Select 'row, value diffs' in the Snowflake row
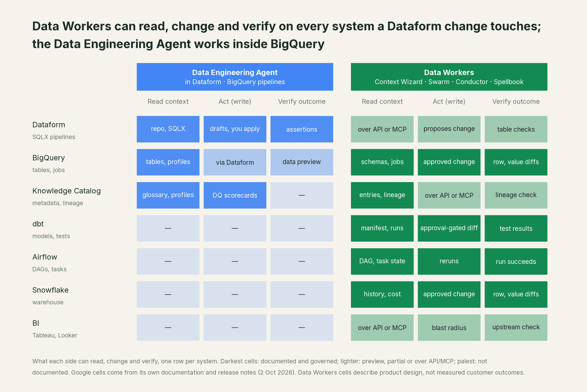This screenshot has width=587, height=392. click(x=516, y=294)
